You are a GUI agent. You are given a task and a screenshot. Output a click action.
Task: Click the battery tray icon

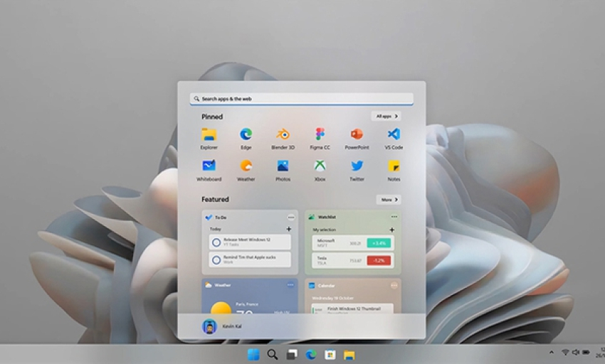click(x=586, y=352)
